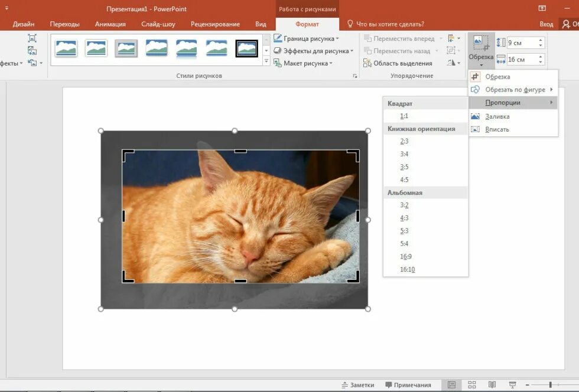This screenshot has width=579, height=392.
Task: Open Граница рисунка dropdown
Action: click(306, 38)
